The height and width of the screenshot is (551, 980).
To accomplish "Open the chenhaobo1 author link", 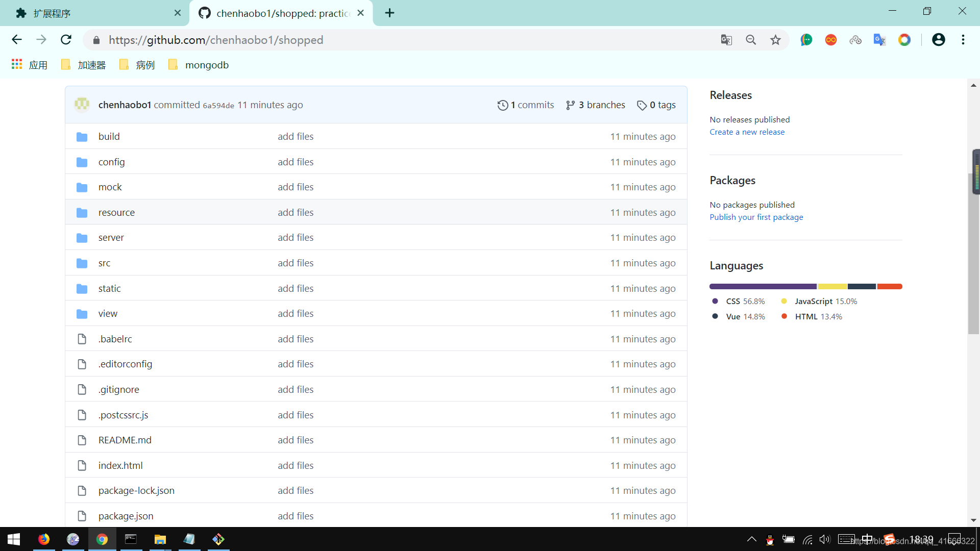I will pos(125,105).
